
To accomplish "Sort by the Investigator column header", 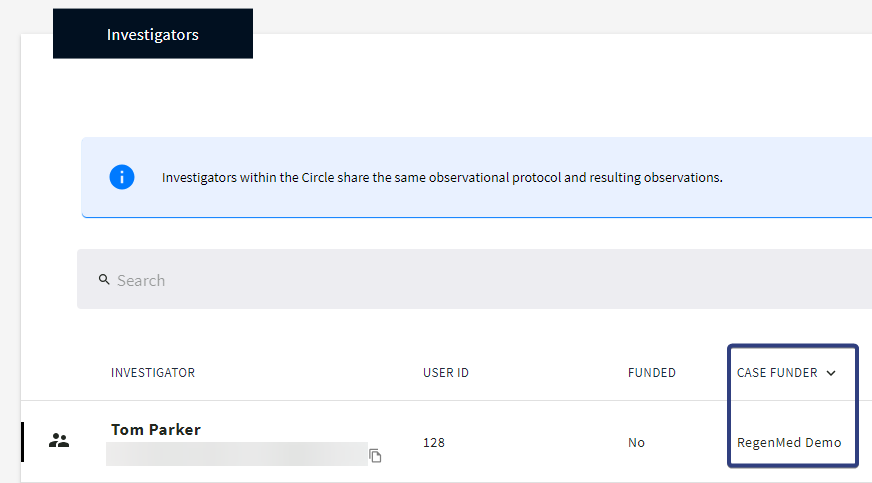I will (153, 373).
